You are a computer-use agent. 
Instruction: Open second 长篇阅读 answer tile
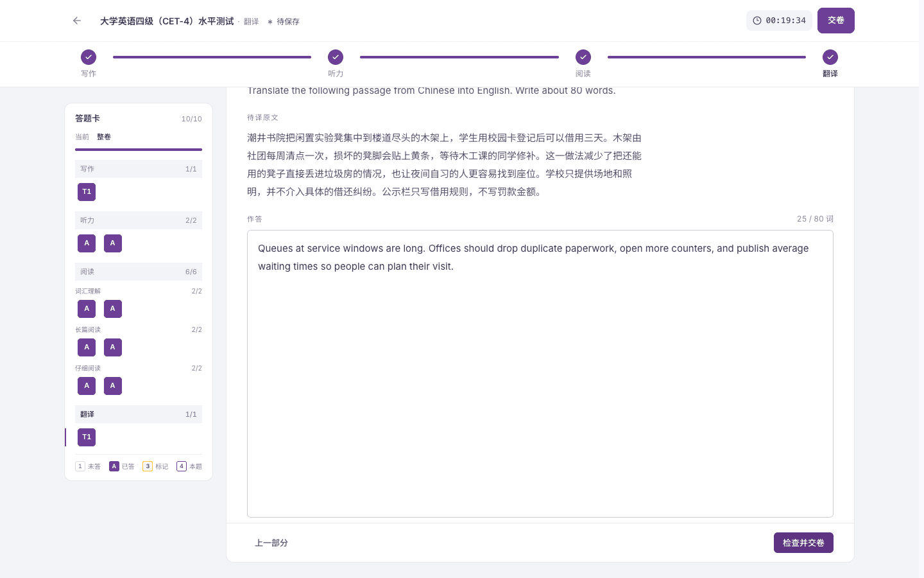click(x=112, y=347)
